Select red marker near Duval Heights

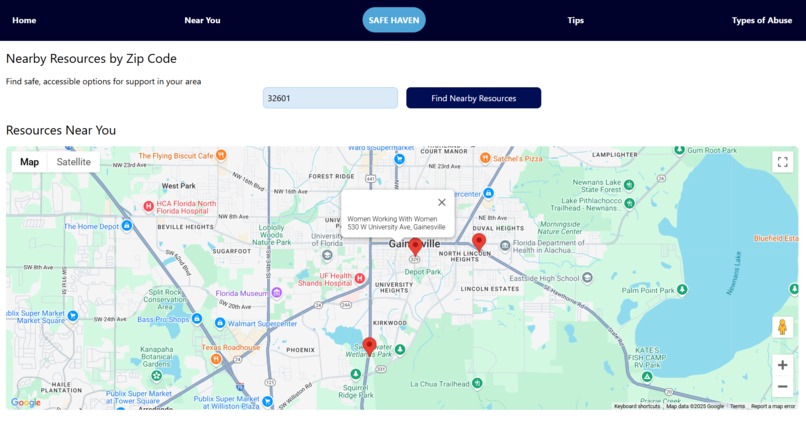[x=479, y=242]
